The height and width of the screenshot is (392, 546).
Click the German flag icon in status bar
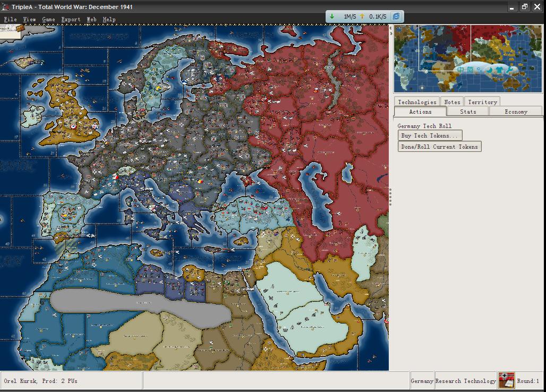(x=506, y=380)
